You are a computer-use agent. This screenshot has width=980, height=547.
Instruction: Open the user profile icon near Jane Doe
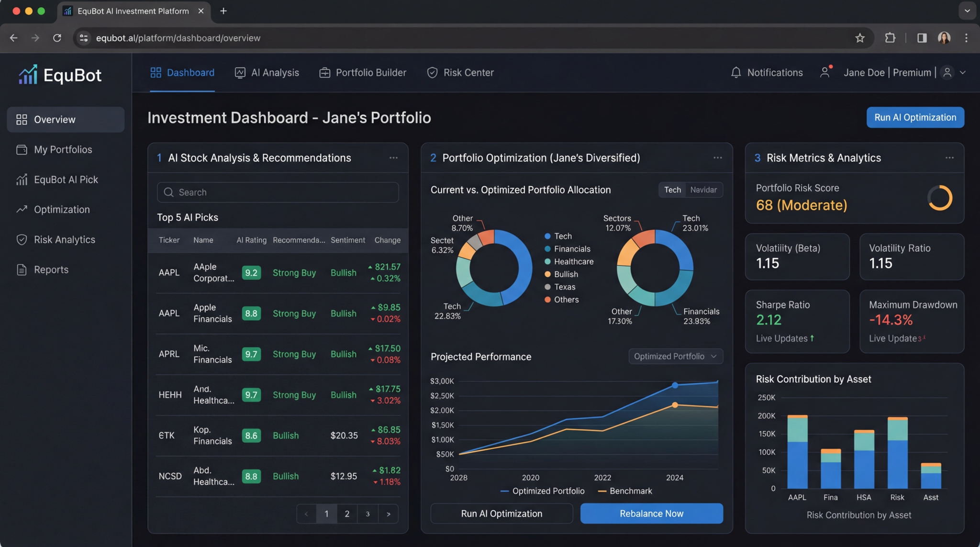(x=825, y=72)
